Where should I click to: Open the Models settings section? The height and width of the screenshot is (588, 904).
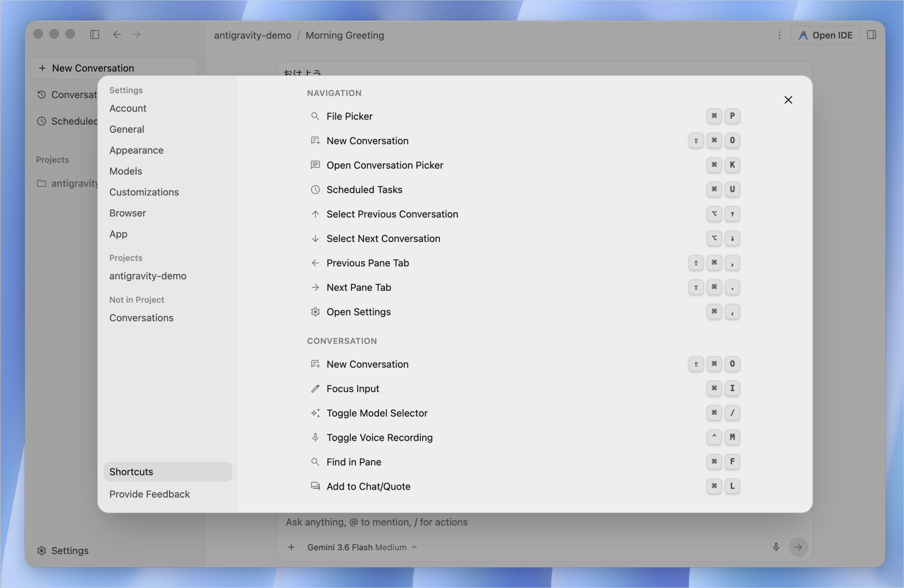(x=126, y=171)
